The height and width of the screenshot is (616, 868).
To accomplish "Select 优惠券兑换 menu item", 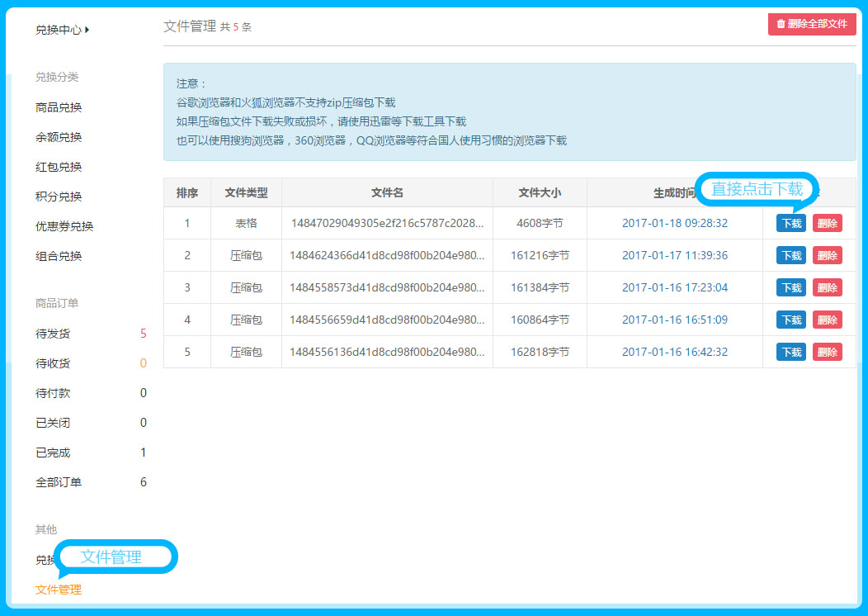I will coord(64,226).
